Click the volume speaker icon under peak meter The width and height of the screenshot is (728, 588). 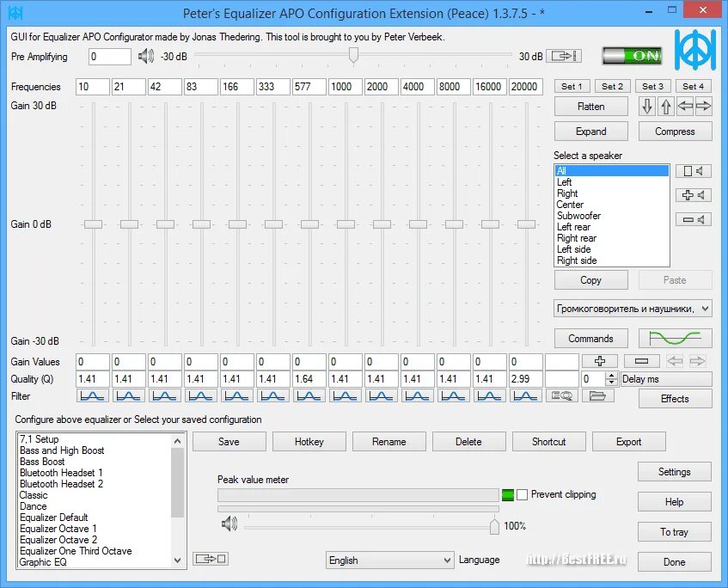(x=229, y=524)
